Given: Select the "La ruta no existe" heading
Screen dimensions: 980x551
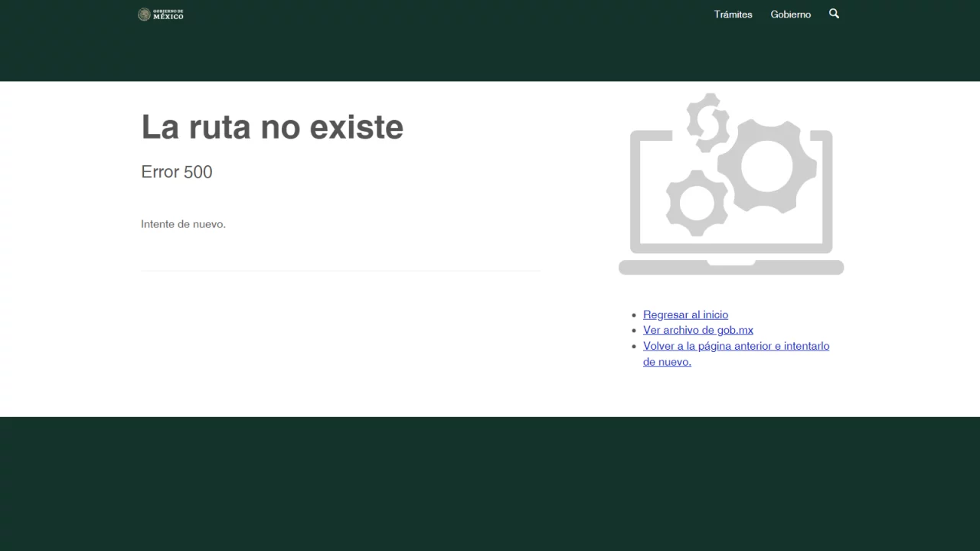Looking at the screenshot, I should click(272, 126).
